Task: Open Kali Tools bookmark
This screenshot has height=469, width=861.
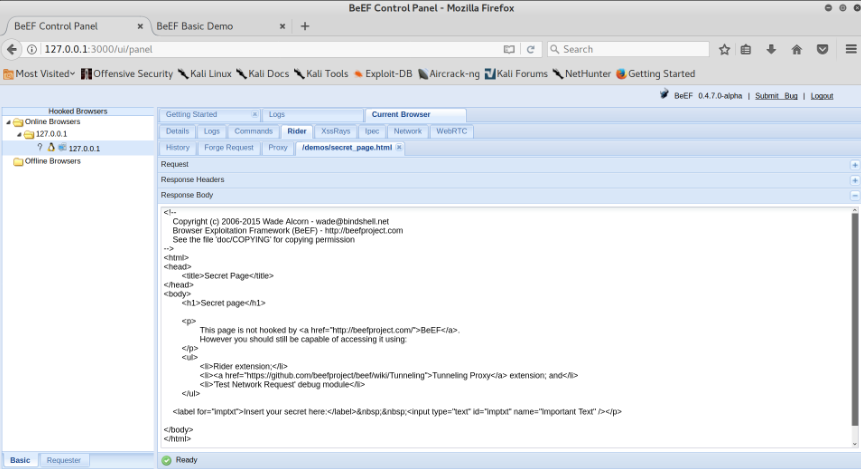Action: tap(321, 74)
